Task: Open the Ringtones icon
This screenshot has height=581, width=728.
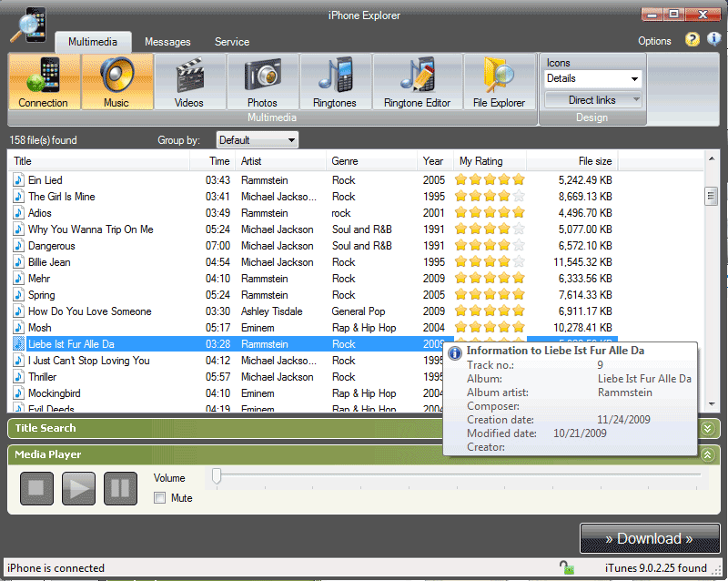Action: point(335,75)
